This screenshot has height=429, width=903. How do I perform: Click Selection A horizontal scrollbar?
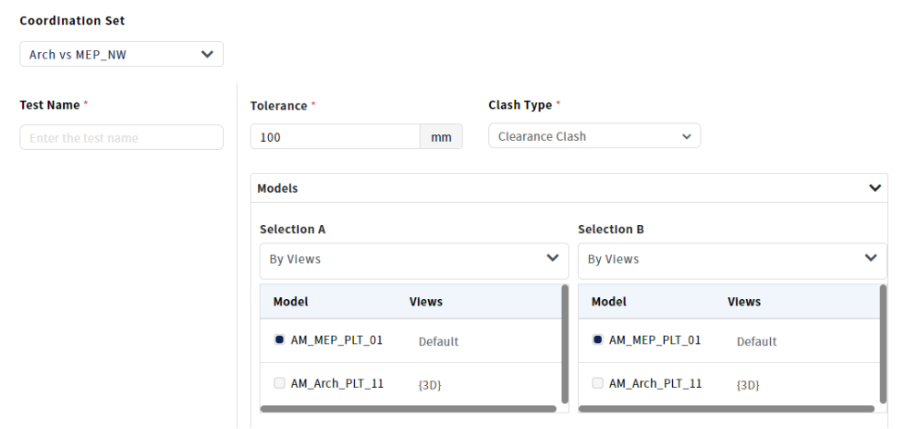408,408
